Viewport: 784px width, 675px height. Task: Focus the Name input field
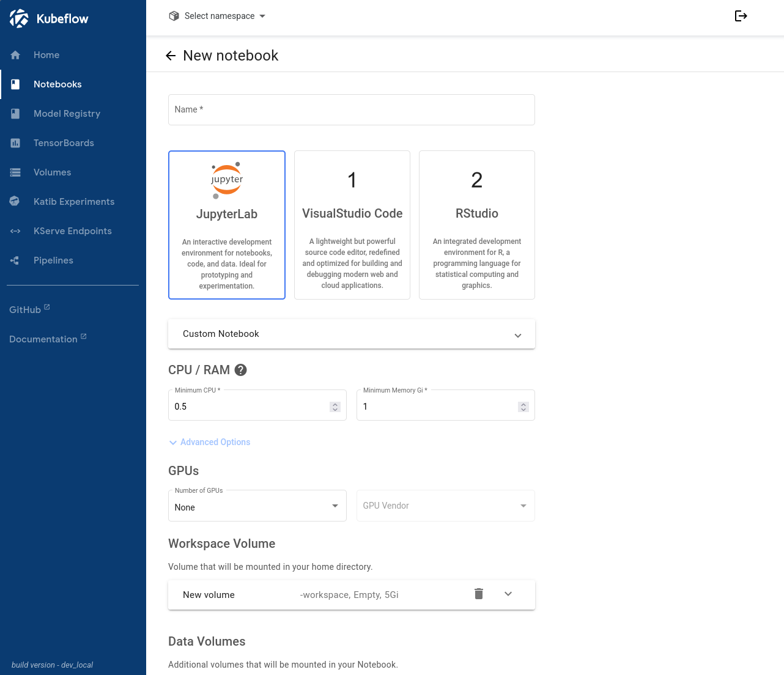point(352,109)
